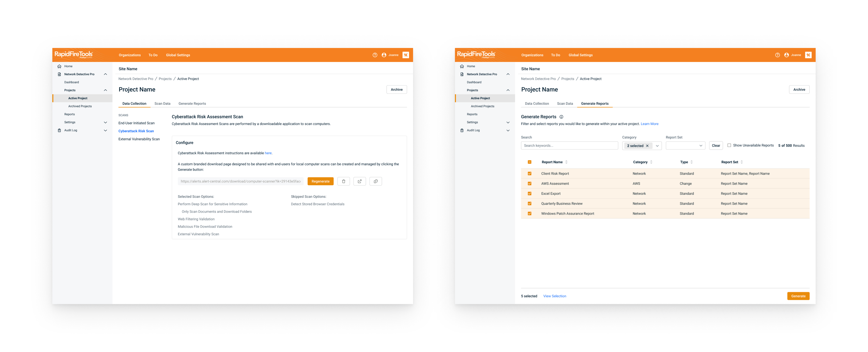868x352 pixels.
Task: Uncheck the AWS Assessment row checkbox
Action: (x=529, y=184)
